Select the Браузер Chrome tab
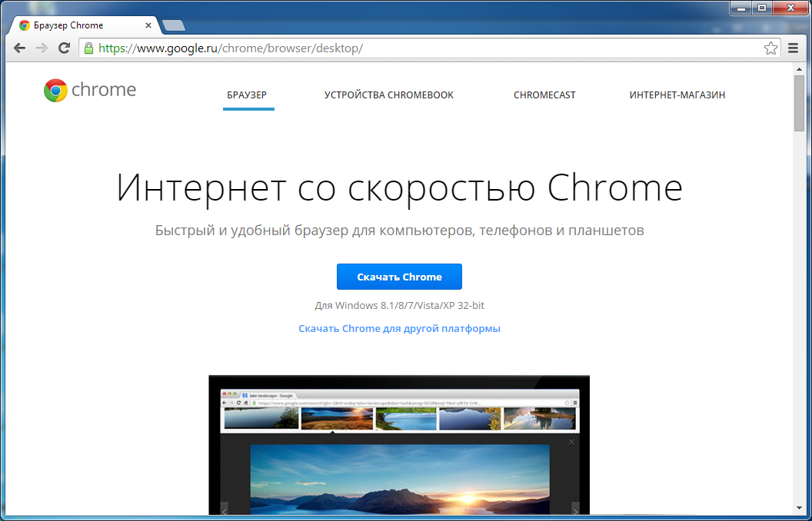 click(x=85, y=25)
